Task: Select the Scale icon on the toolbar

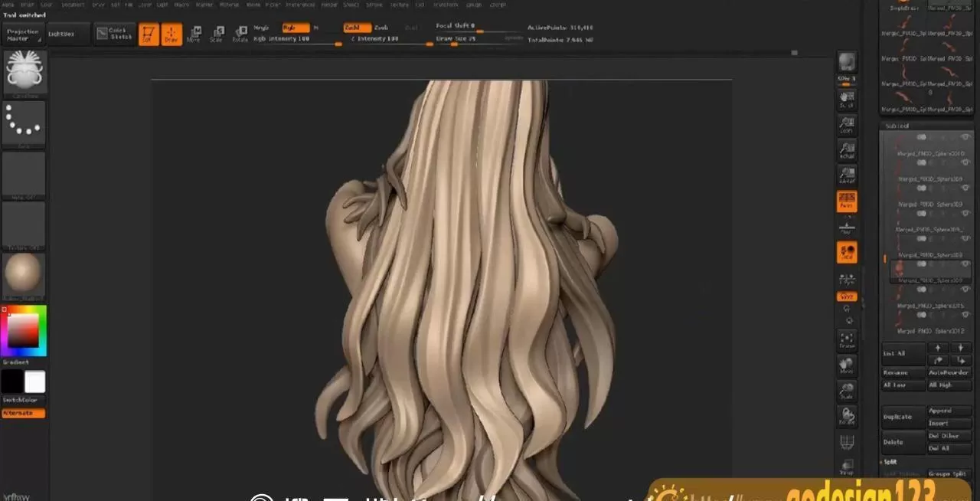Action: pos(218,34)
